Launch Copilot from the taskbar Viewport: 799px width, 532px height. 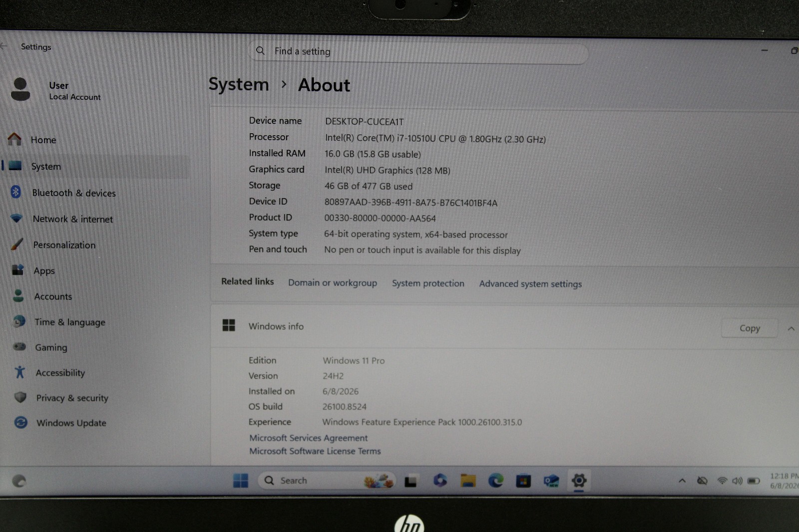click(x=440, y=480)
